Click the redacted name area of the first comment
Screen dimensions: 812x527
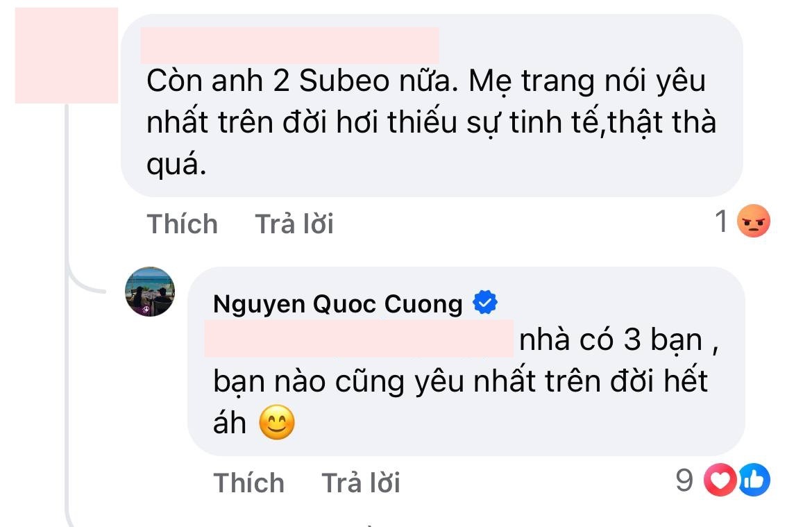pos(290,43)
